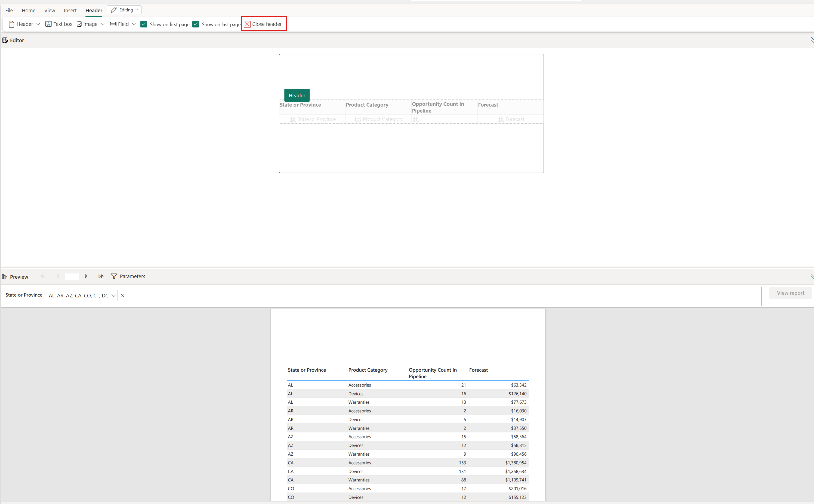Click the page number input field
The height and width of the screenshot is (504, 814).
point(72,276)
